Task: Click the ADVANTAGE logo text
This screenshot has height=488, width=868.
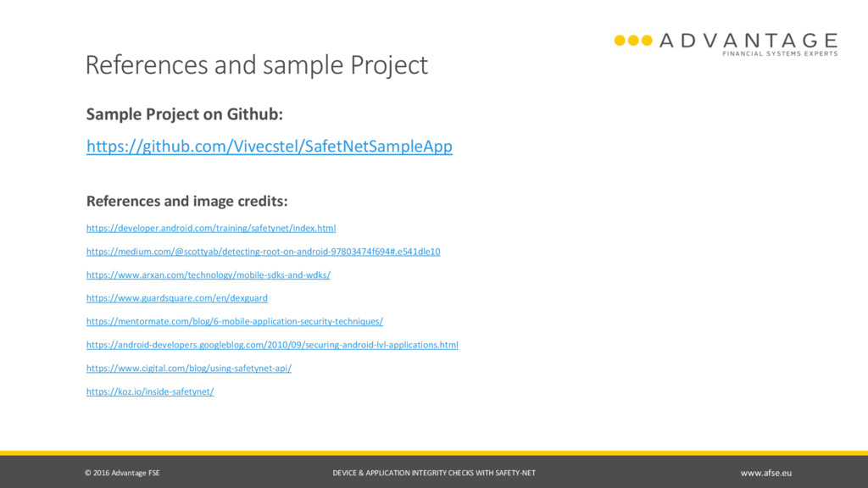Action: (748, 41)
